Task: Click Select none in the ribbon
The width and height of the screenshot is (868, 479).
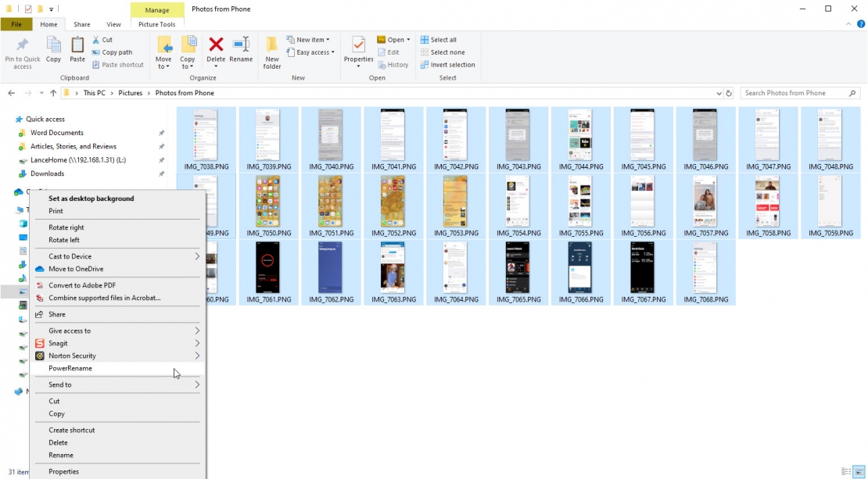Action: point(443,52)
